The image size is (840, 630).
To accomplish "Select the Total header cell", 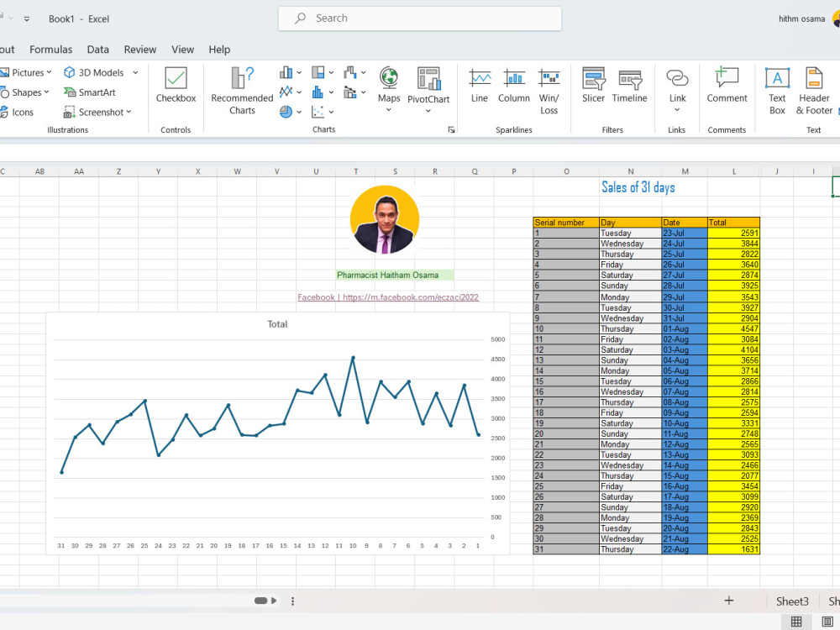I will pyautogui.click(x=733, y=223).
